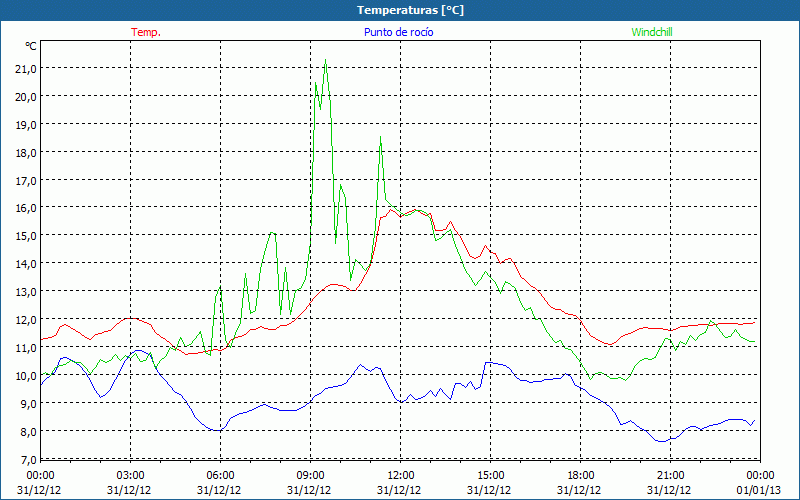Click the 15:00 time axis label
This screenshot has width=800, height=500.
490,476
